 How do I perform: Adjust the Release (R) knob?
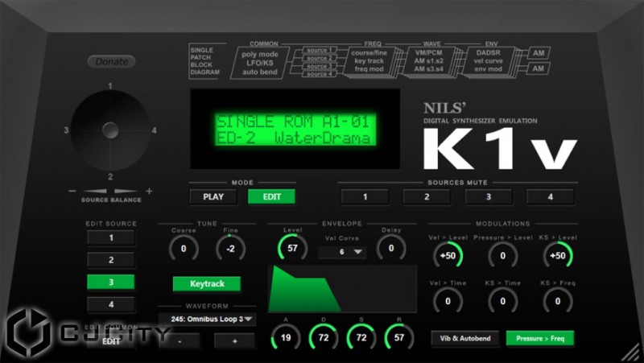pyautogui.click(x=399, y=337)
